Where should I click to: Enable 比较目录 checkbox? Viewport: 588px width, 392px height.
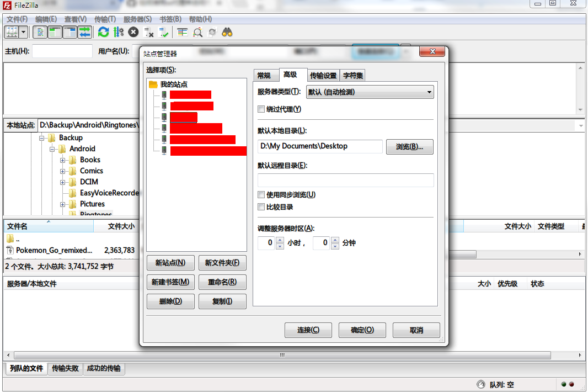coord(261,207)
